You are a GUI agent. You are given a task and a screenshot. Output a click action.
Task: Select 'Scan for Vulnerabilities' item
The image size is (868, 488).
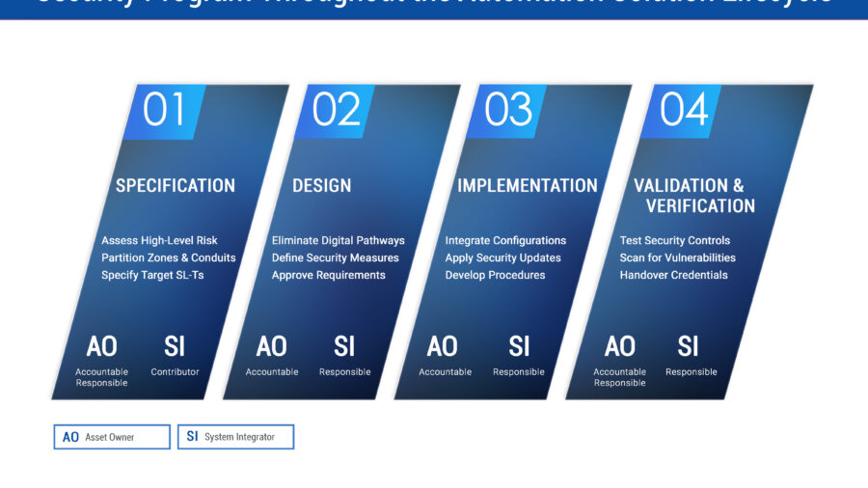[677, 258]
